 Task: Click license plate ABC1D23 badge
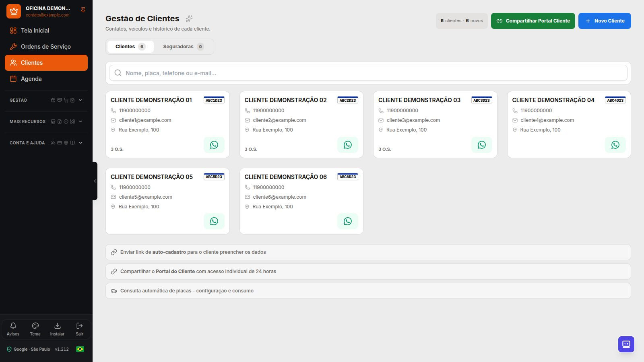coord(214,100)
